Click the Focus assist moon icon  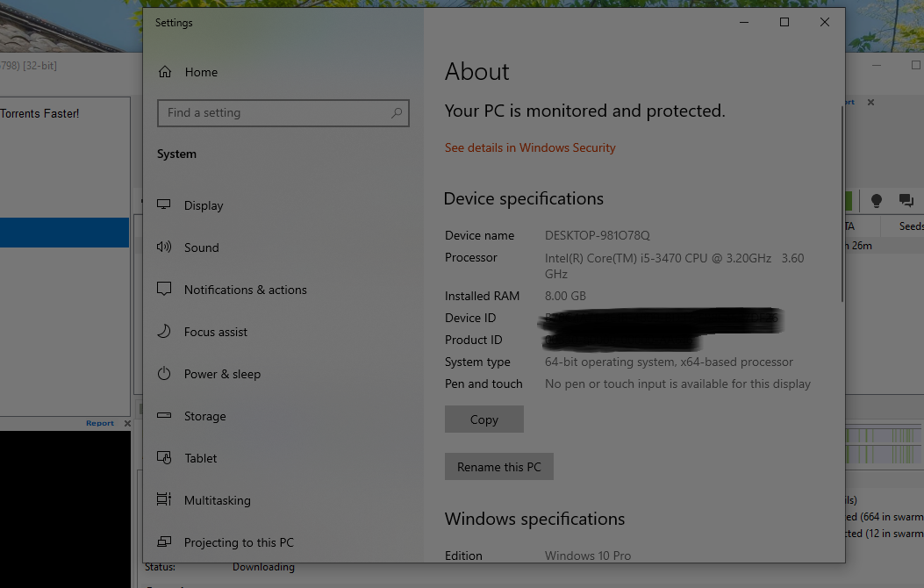coord(164,331)
